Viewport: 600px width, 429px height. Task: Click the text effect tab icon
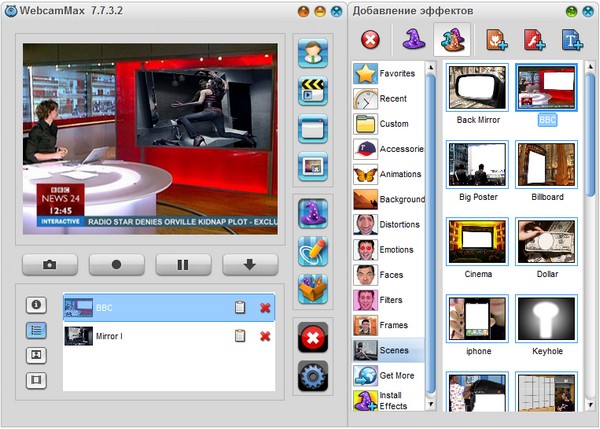point(572,40)
